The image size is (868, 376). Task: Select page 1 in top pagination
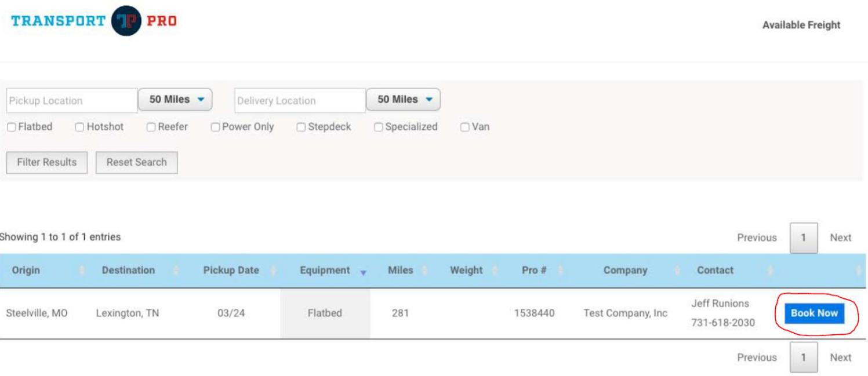pyautogui.click(x=804, y=238)
